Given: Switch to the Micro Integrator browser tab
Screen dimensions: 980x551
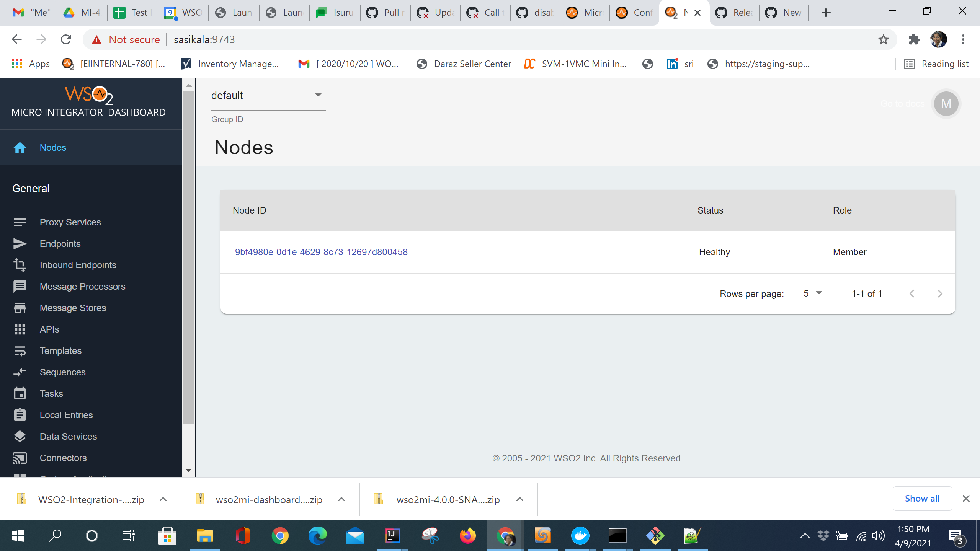Looking at the screenshot, I should coord(585,12).
